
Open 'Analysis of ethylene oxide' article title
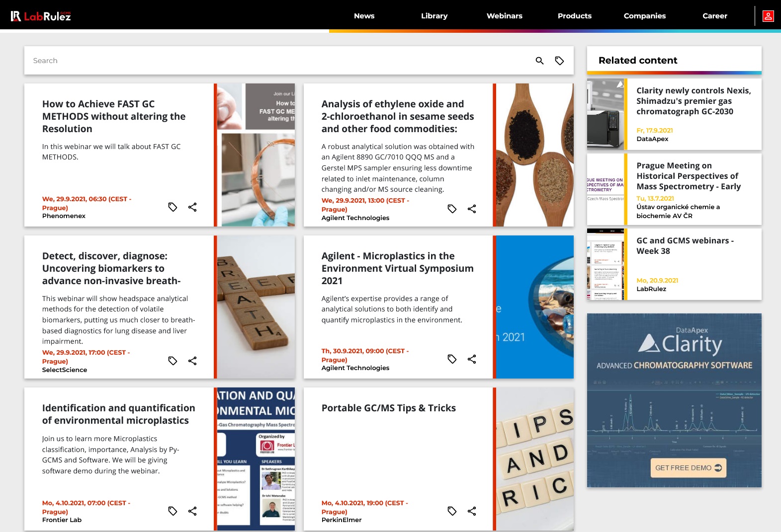click(x=398, y=116)
